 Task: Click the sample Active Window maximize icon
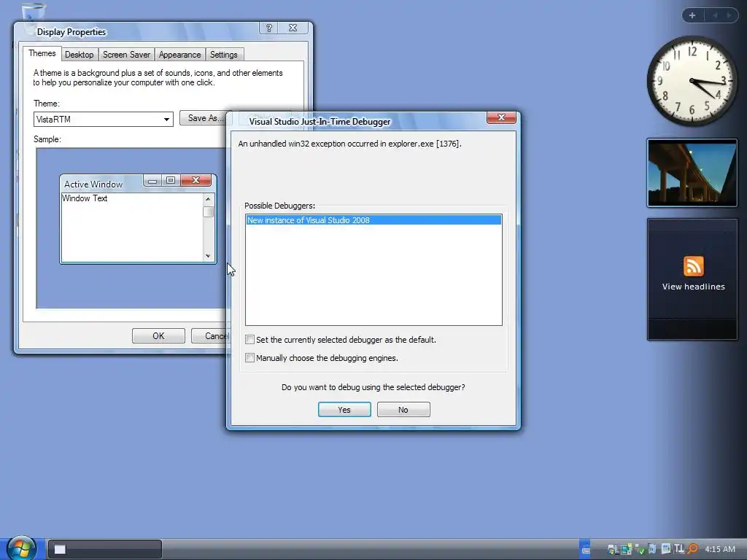171,180
